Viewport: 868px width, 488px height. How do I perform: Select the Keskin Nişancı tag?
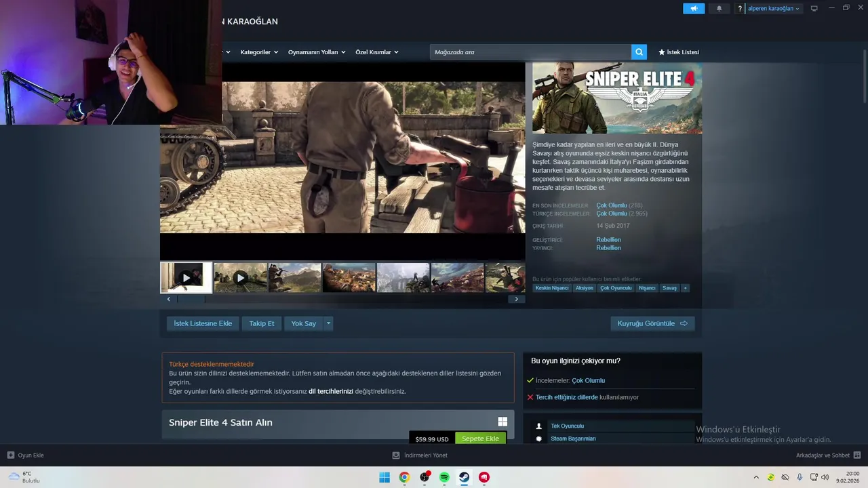(x=552, y=288)
